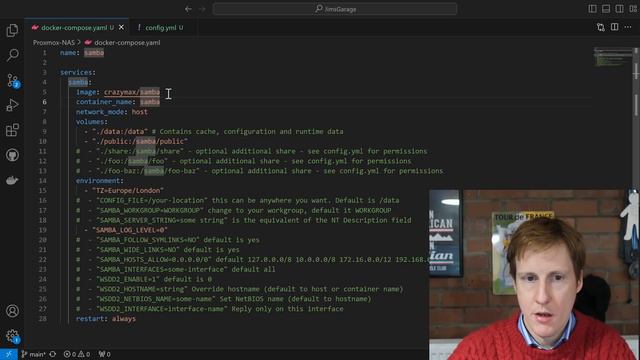640x360 pixels.
Task: Go forward with the navigation arrow
Action: (x=202, y=9)
